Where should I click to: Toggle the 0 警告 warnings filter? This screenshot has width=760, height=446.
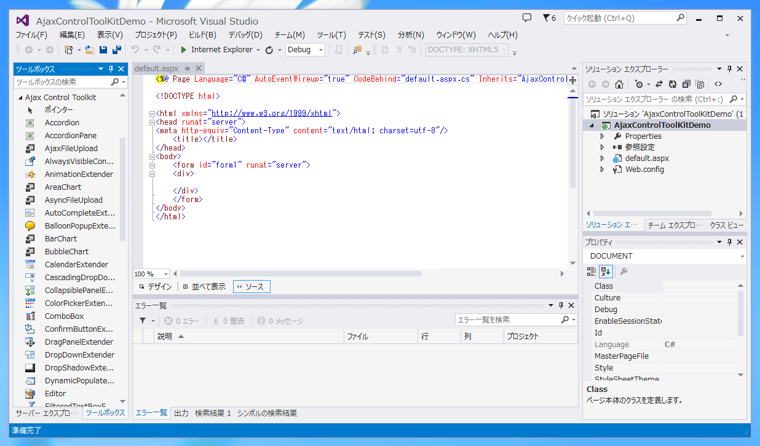[x=228, y=321]
